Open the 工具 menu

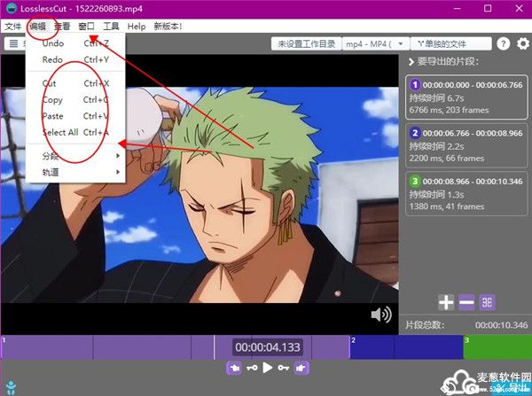111,27
